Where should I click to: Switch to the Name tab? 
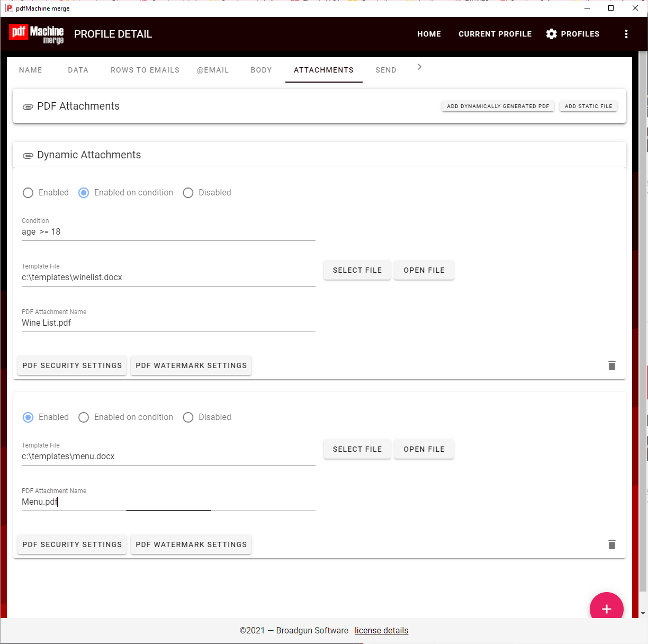pyautogui.click(x=31, y=70)
